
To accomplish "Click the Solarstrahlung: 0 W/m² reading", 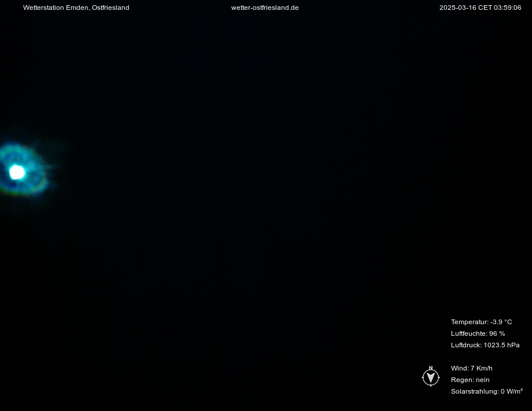I will (486, 391).
